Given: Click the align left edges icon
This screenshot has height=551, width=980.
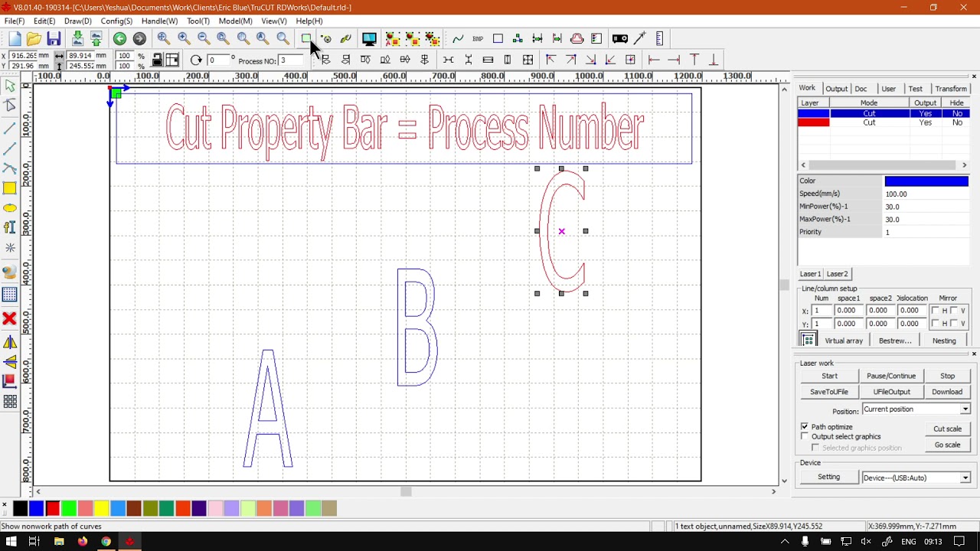Looking at the screenshot, I should [x=325, y=60].
